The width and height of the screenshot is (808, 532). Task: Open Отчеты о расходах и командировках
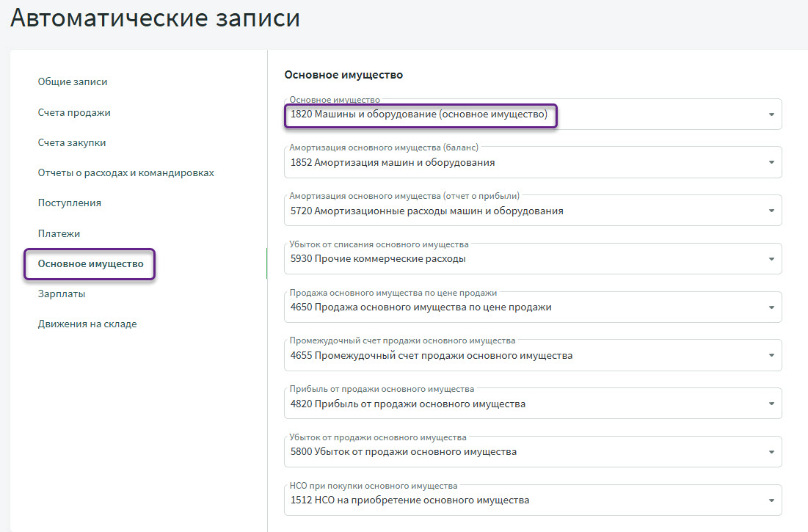coord(125,172)
